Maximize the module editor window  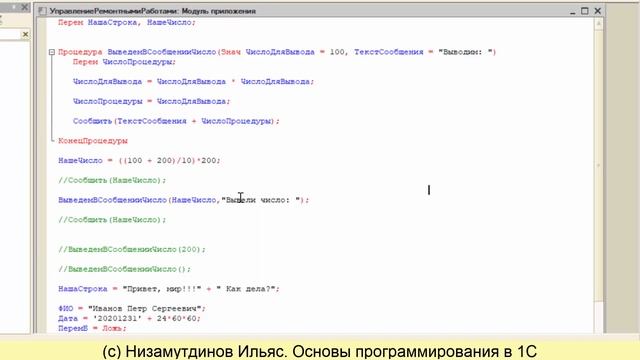[x=584, y=11]
